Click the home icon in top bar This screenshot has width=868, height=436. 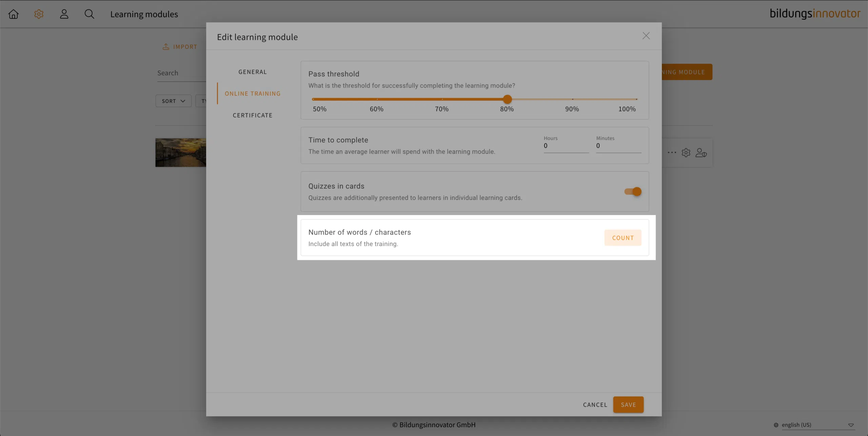[x=14, y=14]
